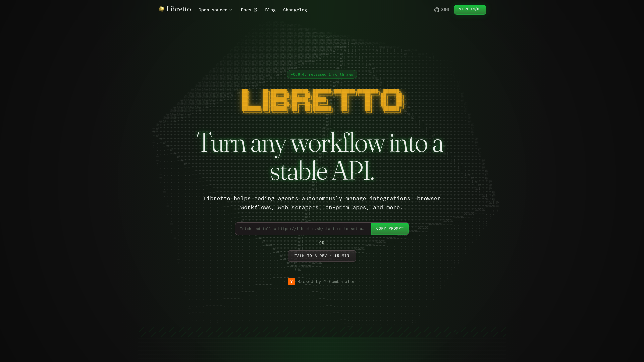This screenshot has width=644, height=362.
Task: Click the external link icon beside Docs
Action: [x=255, y=10]
